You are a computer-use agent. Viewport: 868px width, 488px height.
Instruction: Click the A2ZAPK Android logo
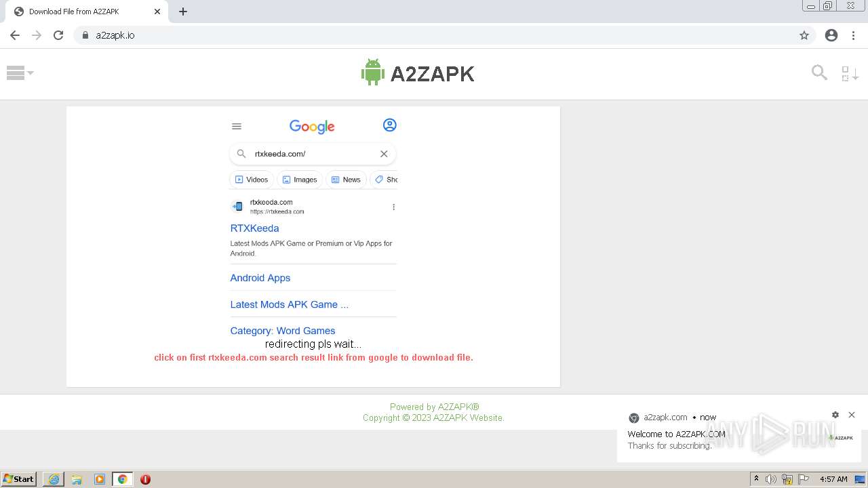pos(418,73)
